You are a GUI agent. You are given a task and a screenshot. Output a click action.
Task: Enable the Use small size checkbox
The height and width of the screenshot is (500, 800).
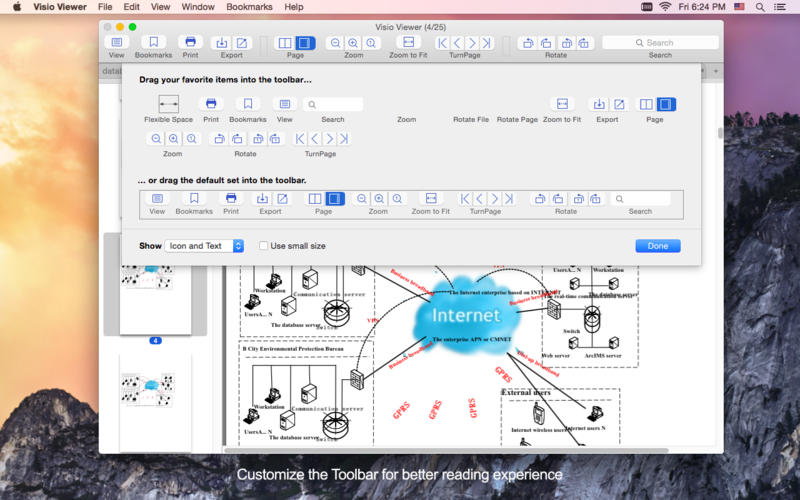(x=264, y=246)
